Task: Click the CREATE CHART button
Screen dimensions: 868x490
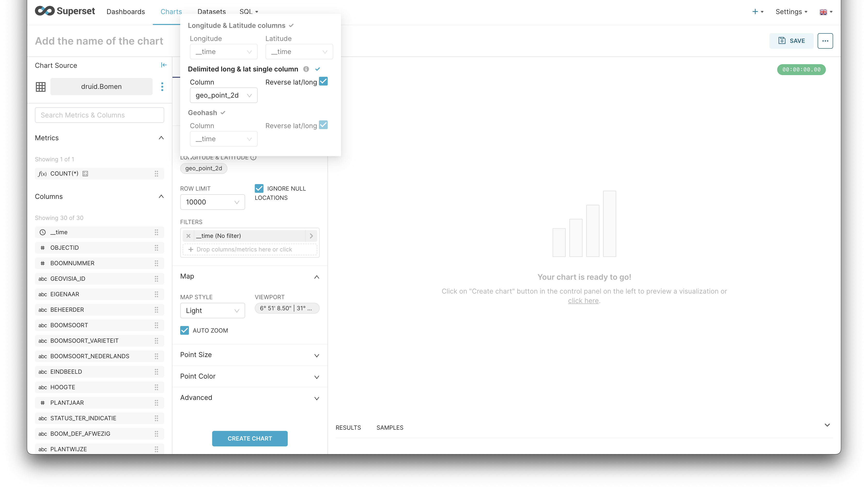Action: pyautogui.click(x=249, y=438)
